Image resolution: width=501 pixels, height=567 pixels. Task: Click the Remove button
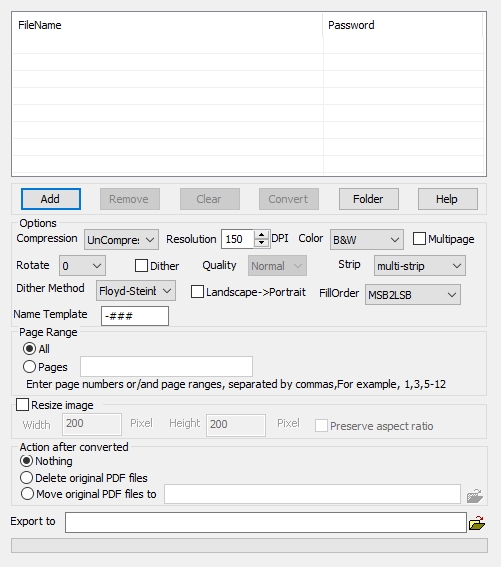(130, 199)
